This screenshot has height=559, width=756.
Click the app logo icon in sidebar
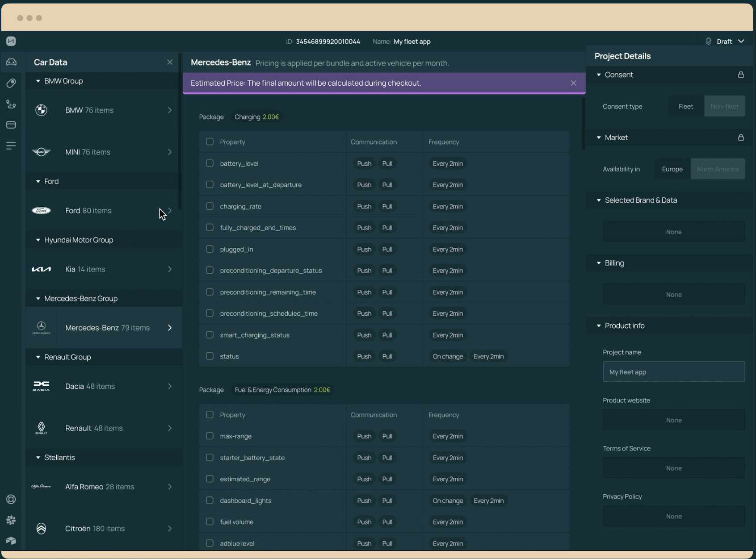(x=11, y=41)
